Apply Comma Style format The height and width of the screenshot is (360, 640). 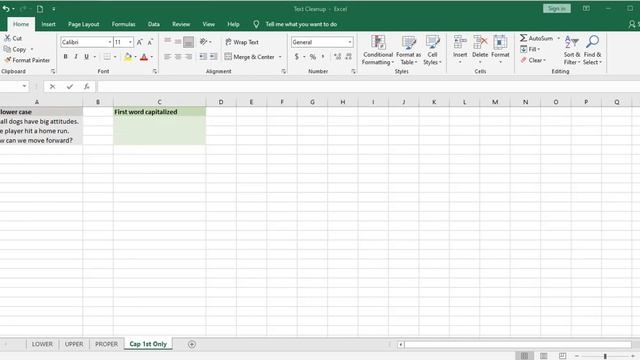tap(323, 57)
